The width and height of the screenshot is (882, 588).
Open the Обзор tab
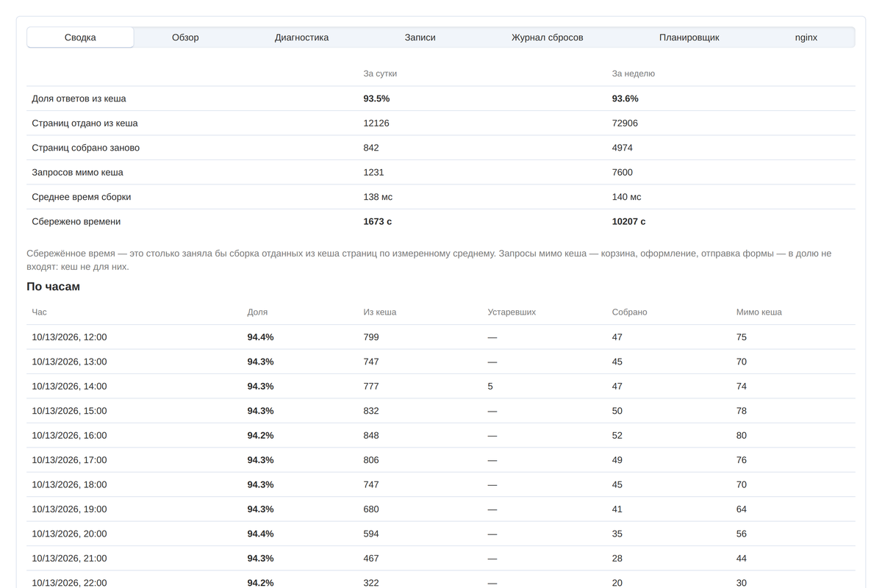(185, 37)
